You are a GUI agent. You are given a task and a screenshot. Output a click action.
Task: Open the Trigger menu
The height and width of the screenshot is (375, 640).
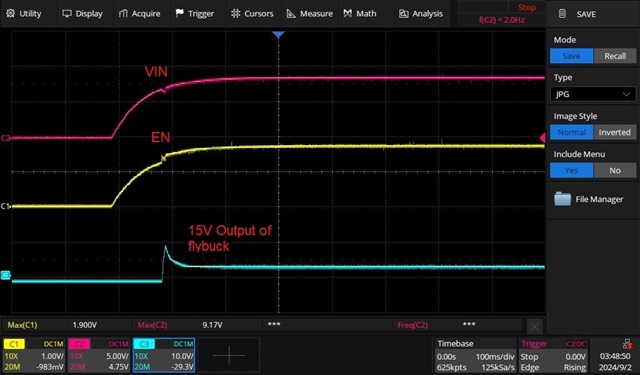click(194, 13)
